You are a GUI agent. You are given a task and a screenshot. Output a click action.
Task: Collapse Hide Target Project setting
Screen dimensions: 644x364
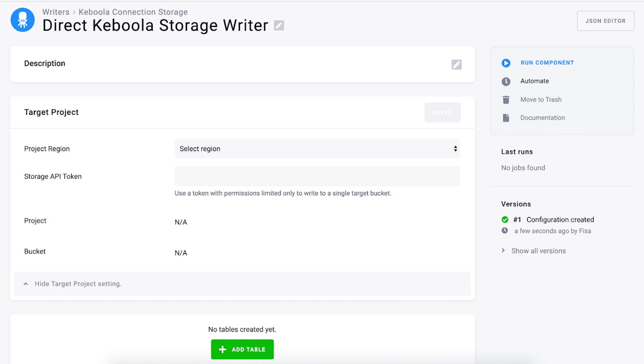242,284
